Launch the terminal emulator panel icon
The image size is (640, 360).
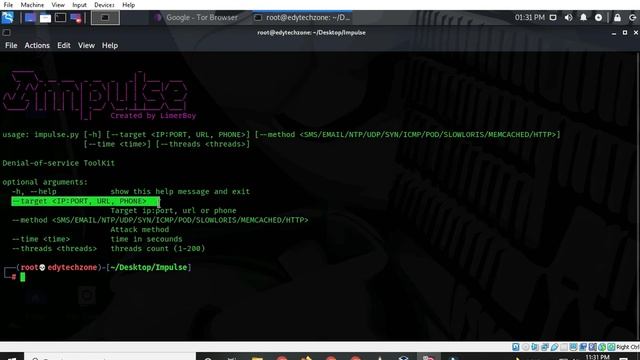(60, 18)
